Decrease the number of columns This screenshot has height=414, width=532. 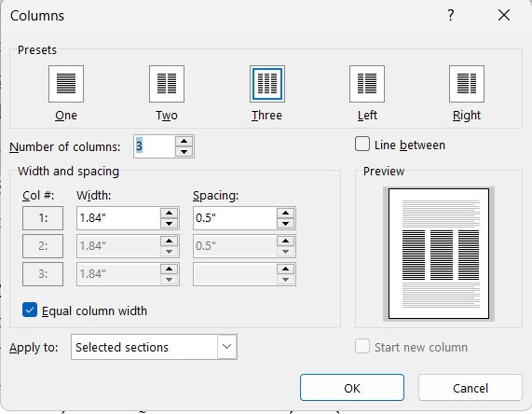tap(184, 151)
